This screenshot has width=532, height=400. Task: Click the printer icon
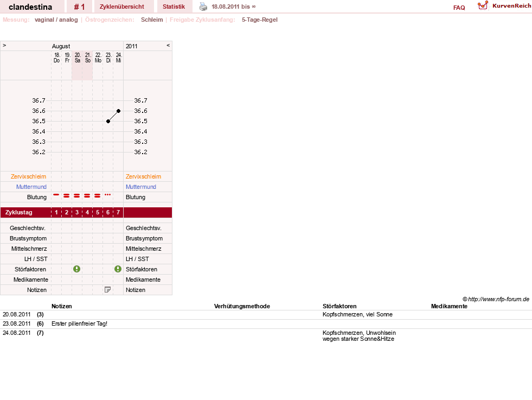[x=203, y=7]
